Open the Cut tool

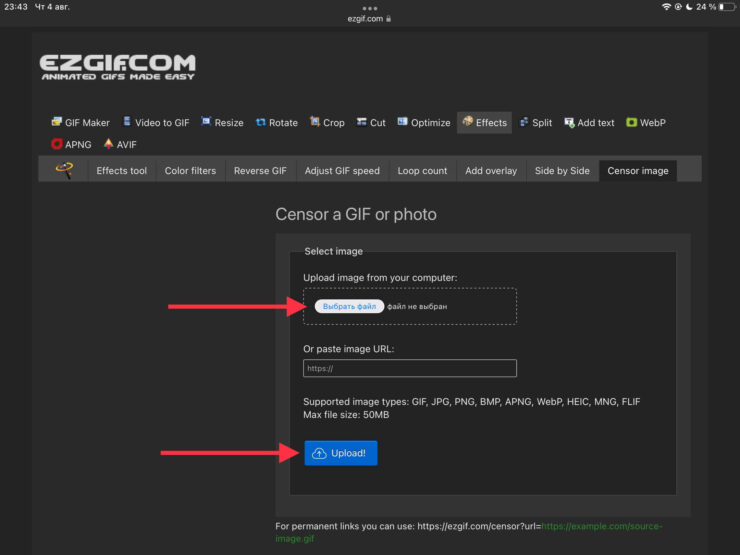pos(371,123)
